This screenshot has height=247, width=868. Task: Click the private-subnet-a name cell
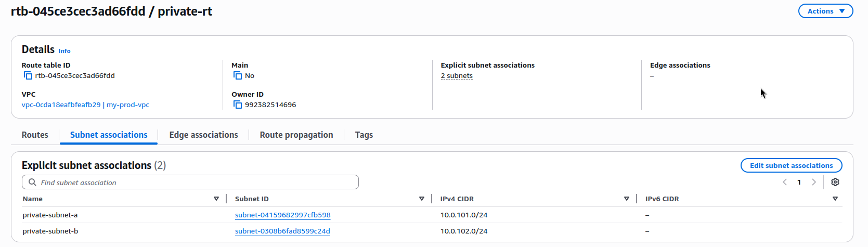coord(50,215)
